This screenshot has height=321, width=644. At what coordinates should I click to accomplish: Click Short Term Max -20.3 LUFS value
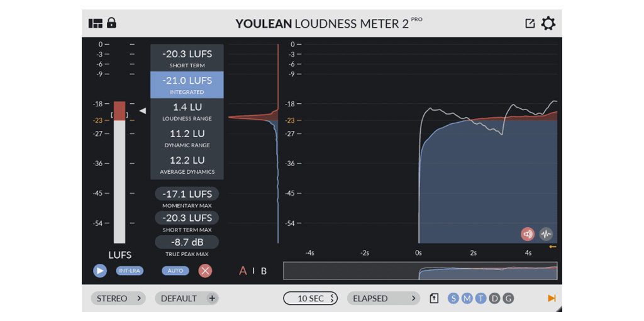(x=187, y=218)
